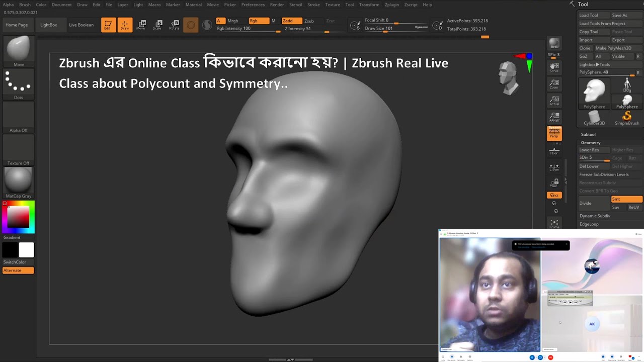Click the Scroll hand icon

point(554,67)
